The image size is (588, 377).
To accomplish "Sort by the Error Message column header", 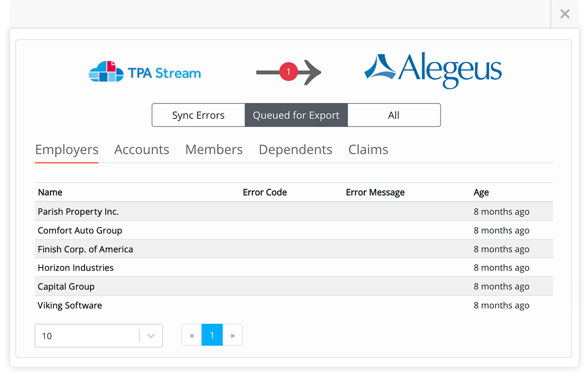I will click(375, 192).
